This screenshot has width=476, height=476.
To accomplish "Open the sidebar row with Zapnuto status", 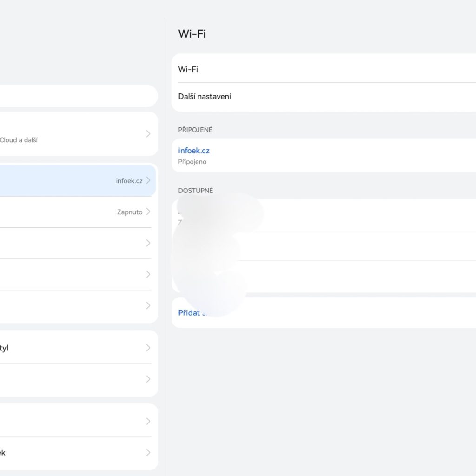I will [74, 212].
